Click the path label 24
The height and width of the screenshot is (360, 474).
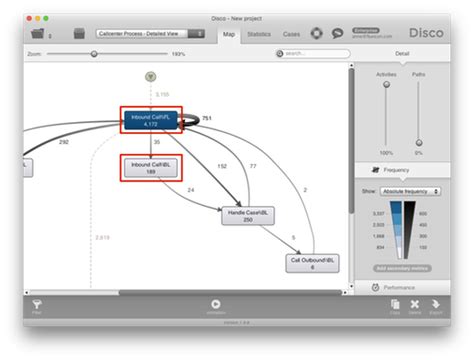click(x=191, y=190)
